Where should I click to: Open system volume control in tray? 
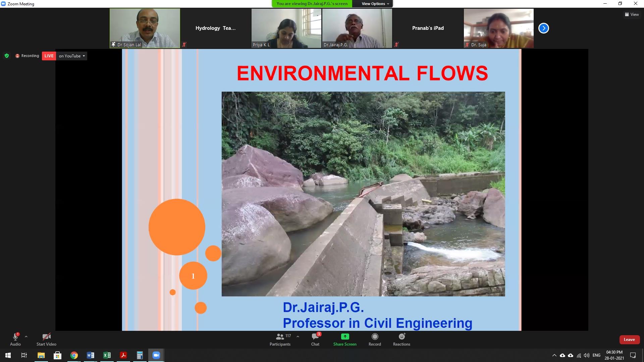[x=586, y=355]
